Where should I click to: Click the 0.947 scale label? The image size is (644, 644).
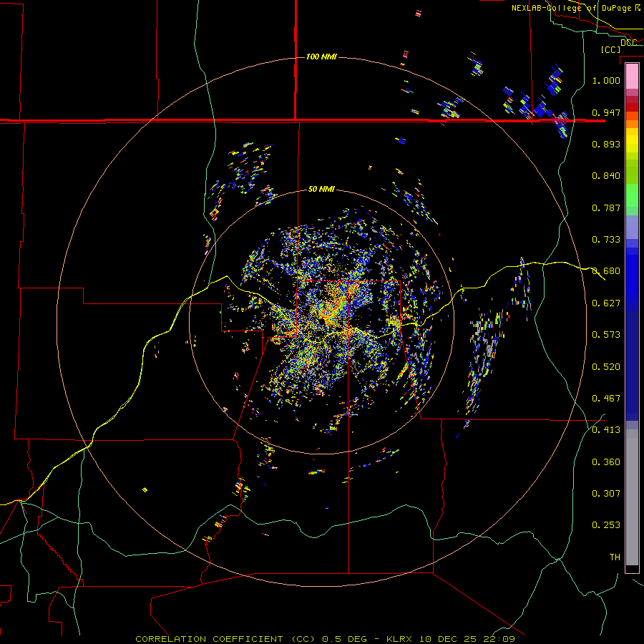[x=606, y=112]
